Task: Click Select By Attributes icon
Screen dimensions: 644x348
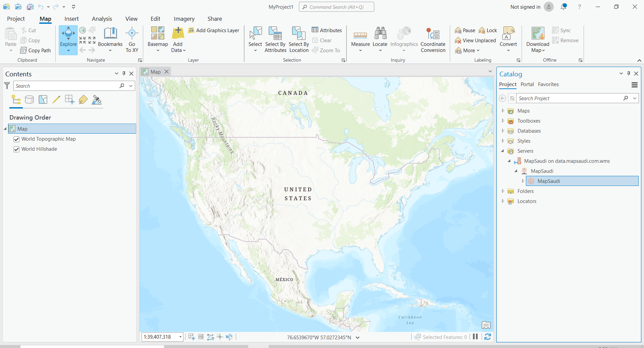Action: [x=275, y=34]
